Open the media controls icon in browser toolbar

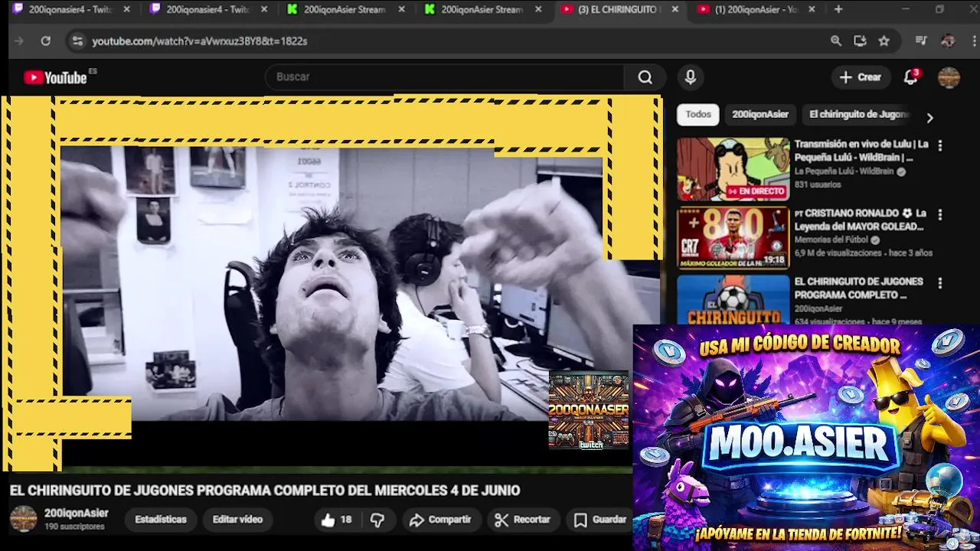(x=921, y=41)
